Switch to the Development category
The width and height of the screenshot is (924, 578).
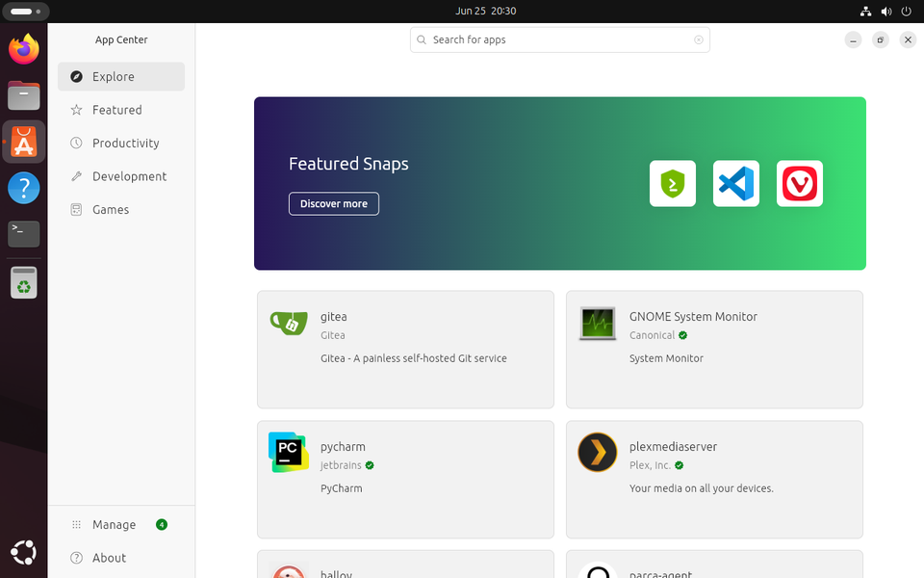pos(121,176)
